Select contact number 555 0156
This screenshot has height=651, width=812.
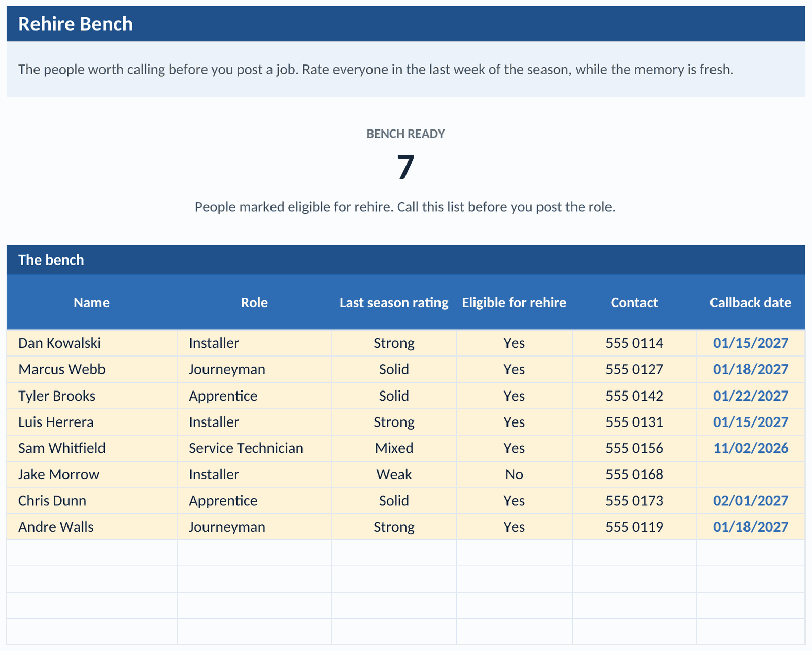tap(634, 448)
